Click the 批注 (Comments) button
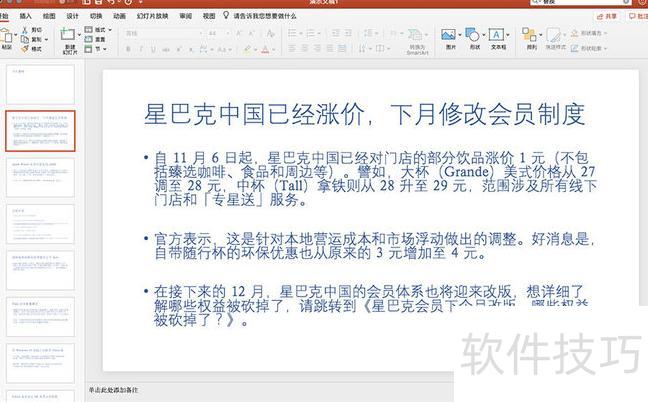 pos(638,16)
